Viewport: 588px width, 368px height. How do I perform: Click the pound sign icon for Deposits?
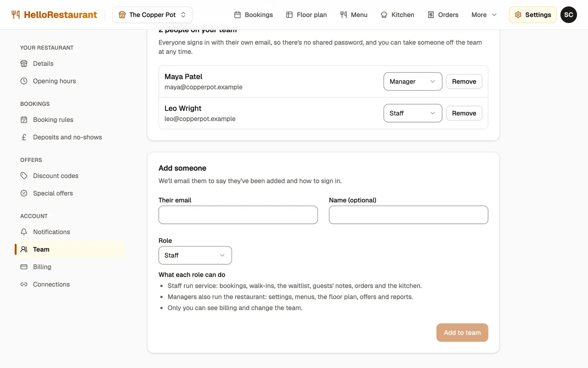pos(24,137)
